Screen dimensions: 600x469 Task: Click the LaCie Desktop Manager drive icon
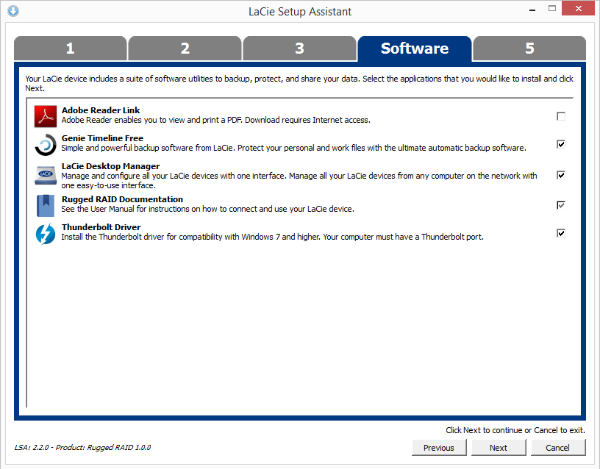coord(46,175)
